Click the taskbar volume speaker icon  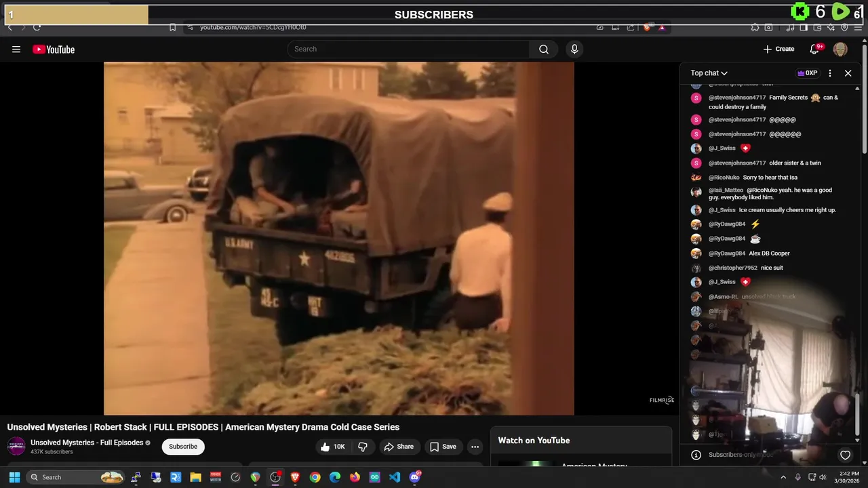click(824, 477)
